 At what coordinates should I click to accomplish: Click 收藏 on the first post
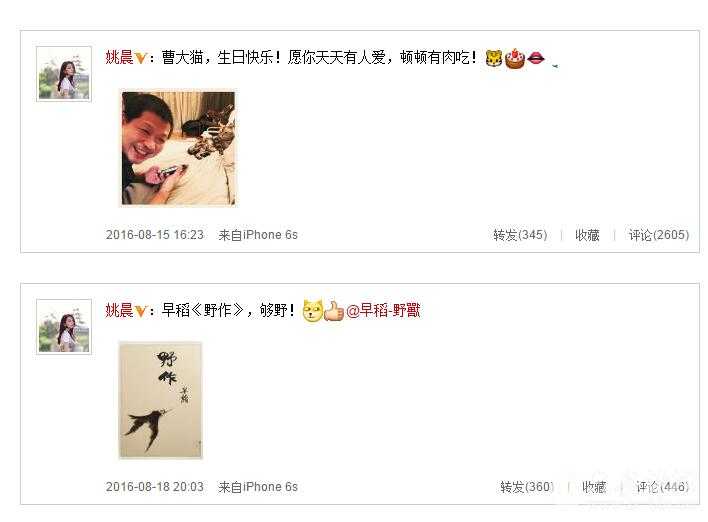point(587,235)
